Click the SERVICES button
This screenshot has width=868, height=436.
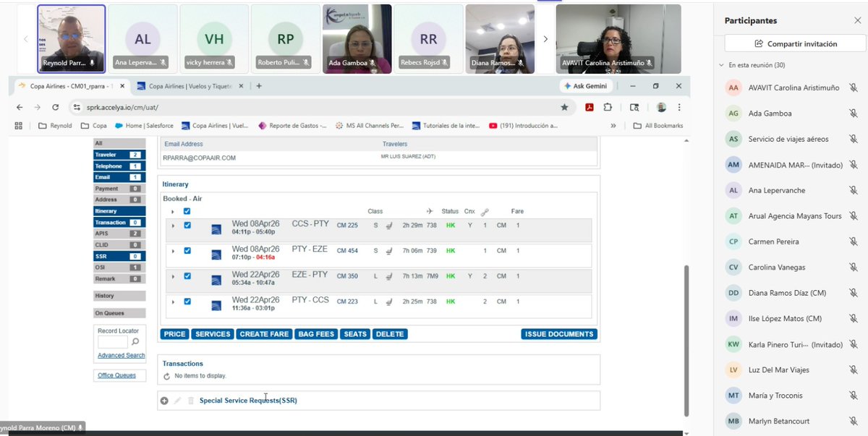click(213, 334)
